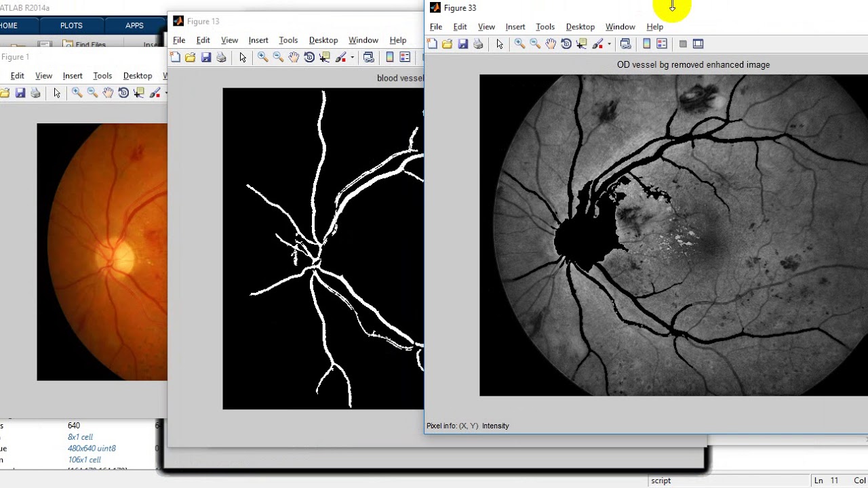Click Link Plot icon in Figure 13
This screenshot has height=488, width=868.
coord(368,58)
